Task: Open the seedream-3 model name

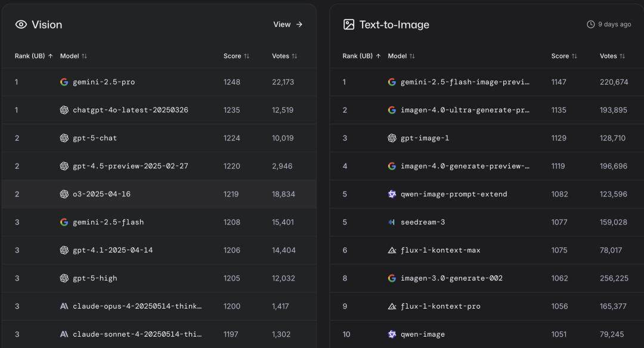Action: click(423, 222)
